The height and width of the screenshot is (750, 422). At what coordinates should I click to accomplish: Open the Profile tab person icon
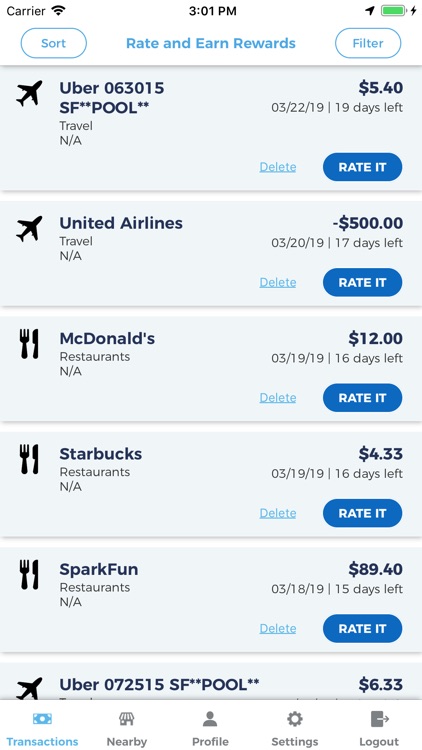click(x=210, y=718)
